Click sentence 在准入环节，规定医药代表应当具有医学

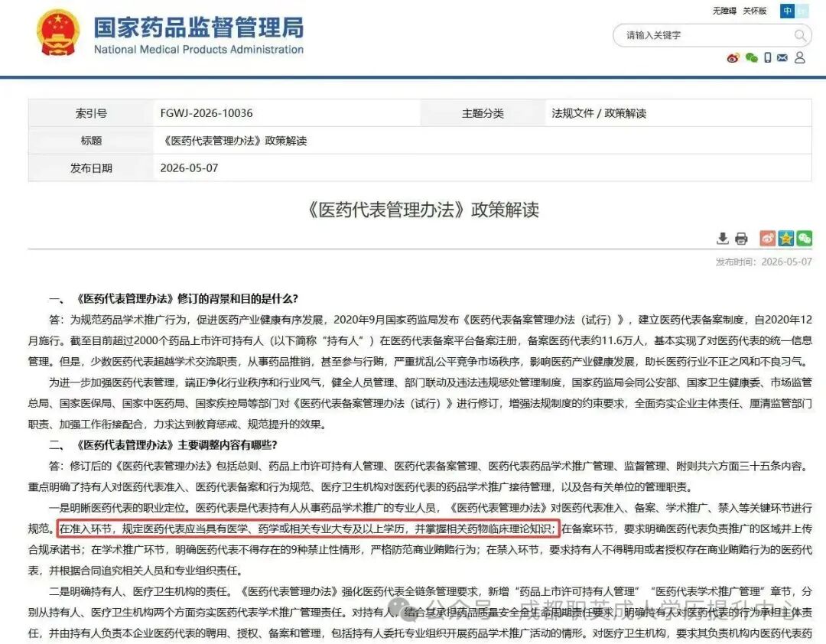coord(307,529)
